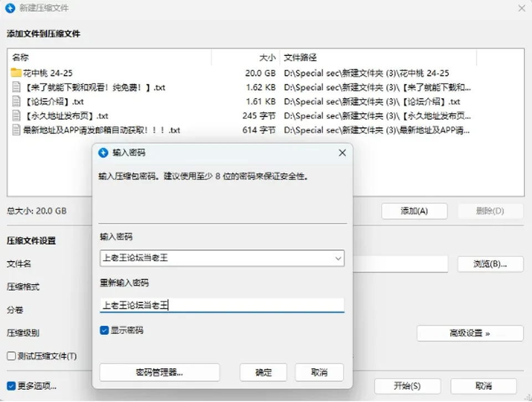532x402 pixels.
Task: Confirm password with 确定 button
Action: 263,373
